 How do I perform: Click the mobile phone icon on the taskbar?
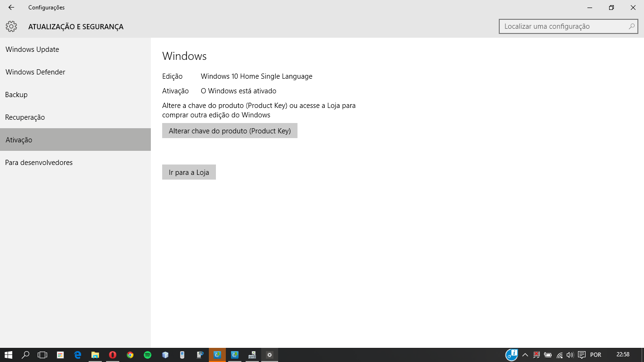(182, 355)
